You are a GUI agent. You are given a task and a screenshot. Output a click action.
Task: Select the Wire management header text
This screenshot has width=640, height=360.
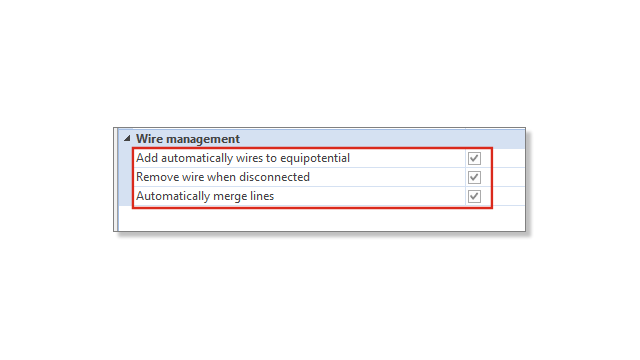click(188, 139)
